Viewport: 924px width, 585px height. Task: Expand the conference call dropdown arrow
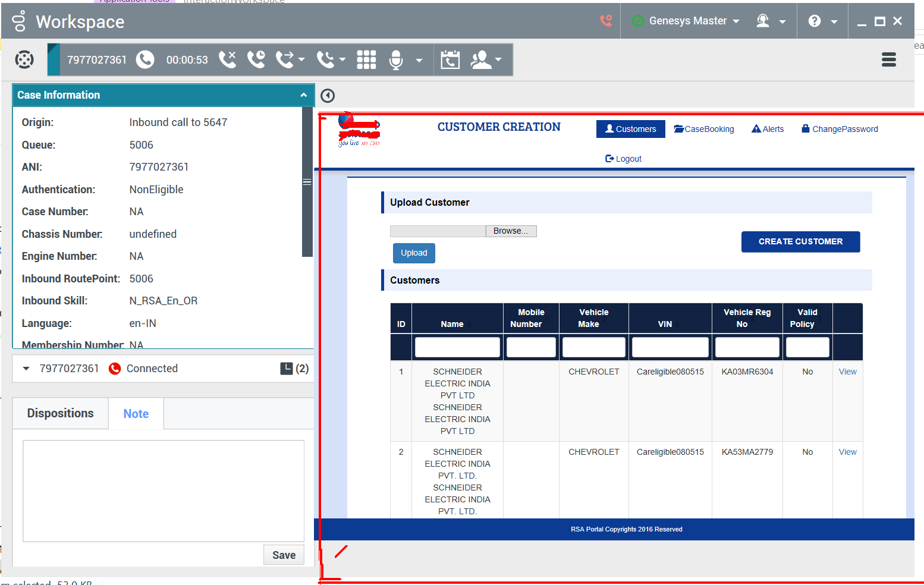pyautogui.click(x=342, y=59)
